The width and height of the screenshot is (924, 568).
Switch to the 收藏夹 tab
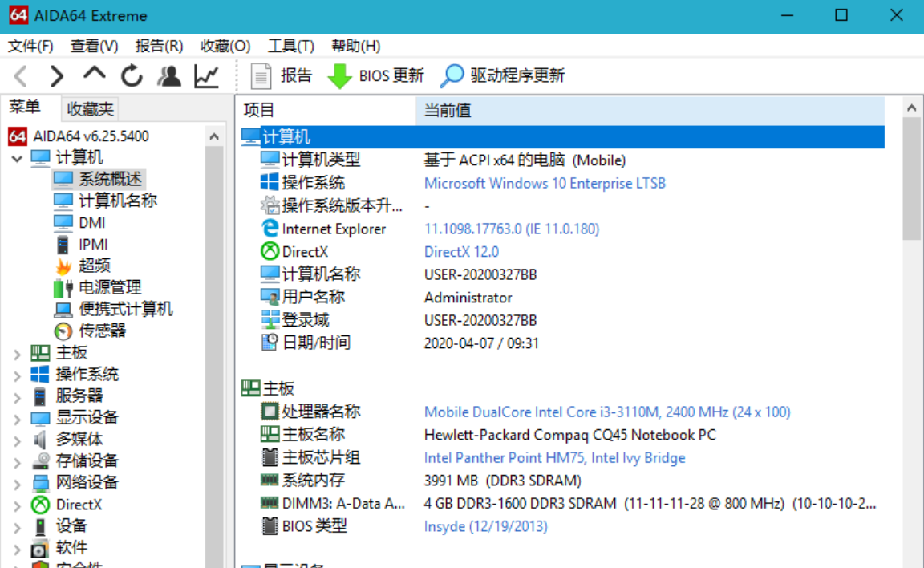[90, 109]
